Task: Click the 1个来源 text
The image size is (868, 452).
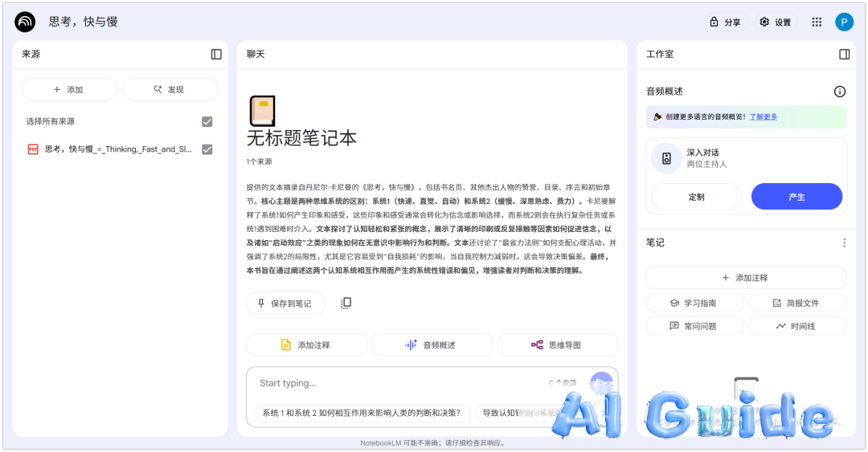Action: (259, 161)
